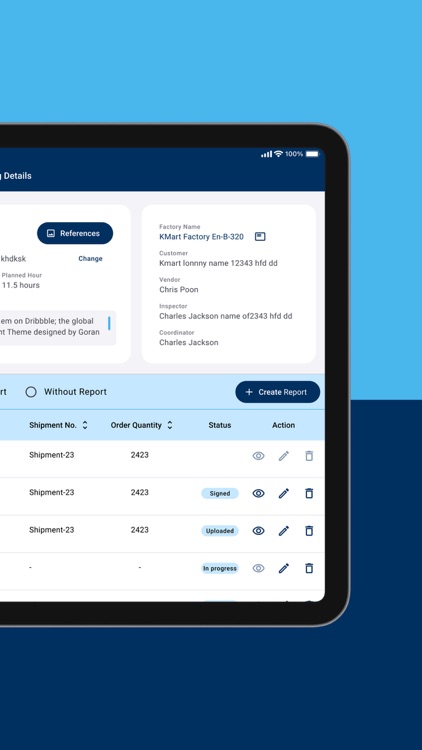
Task: View the Uploaded report row
Action: pyautogui.click(x=258, y=530)
